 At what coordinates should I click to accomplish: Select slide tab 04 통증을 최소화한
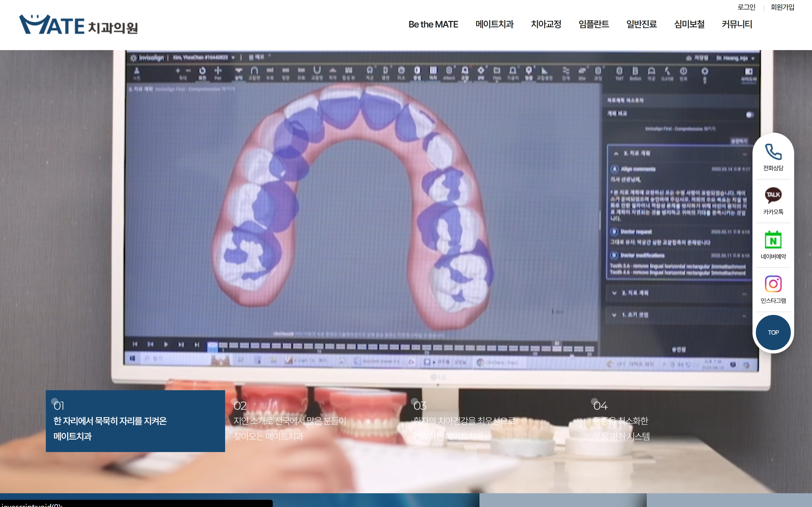[x=675, y=421]
